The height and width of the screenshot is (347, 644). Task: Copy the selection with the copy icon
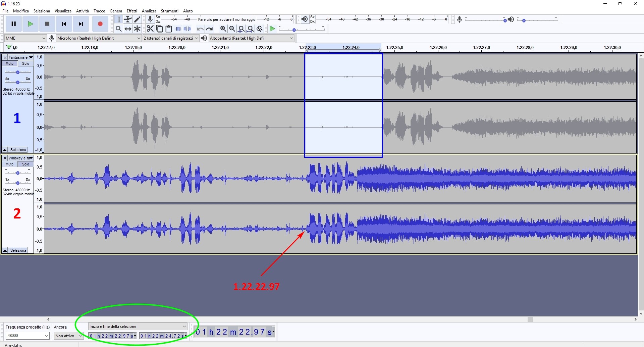pos(160,29)
